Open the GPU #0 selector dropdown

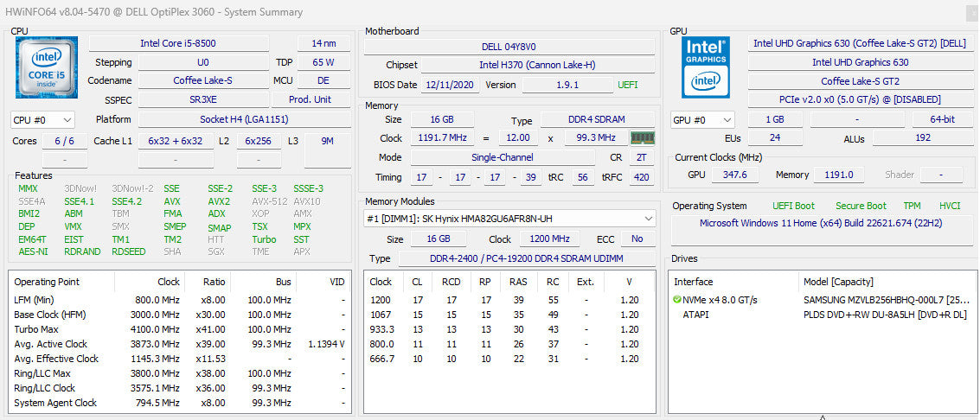702,120
